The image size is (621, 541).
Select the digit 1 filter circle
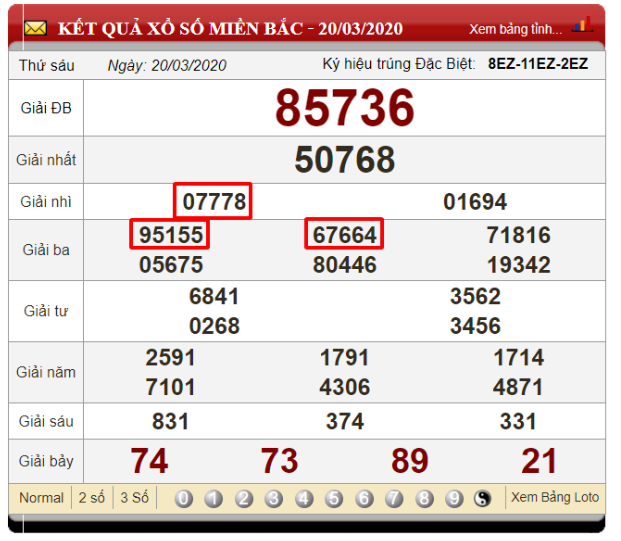pyautogui.click(x=214, y=499)
